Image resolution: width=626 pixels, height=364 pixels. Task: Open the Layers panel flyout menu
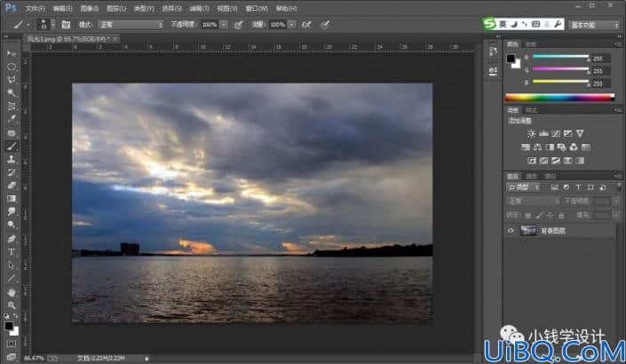coord(618,176)
